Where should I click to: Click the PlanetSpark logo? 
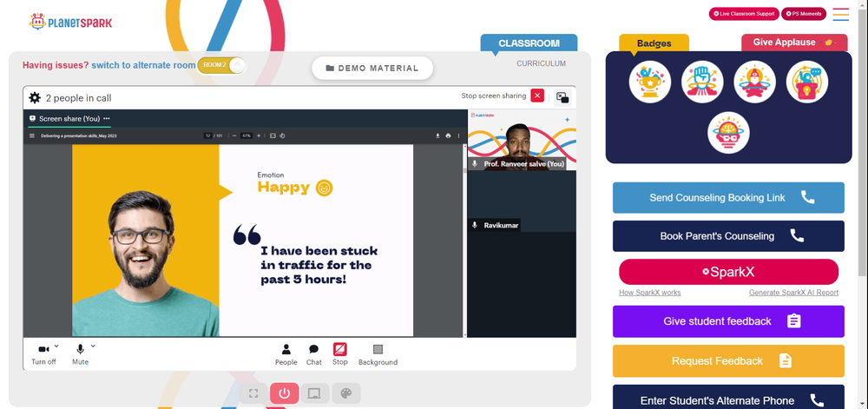coord(70,22)
